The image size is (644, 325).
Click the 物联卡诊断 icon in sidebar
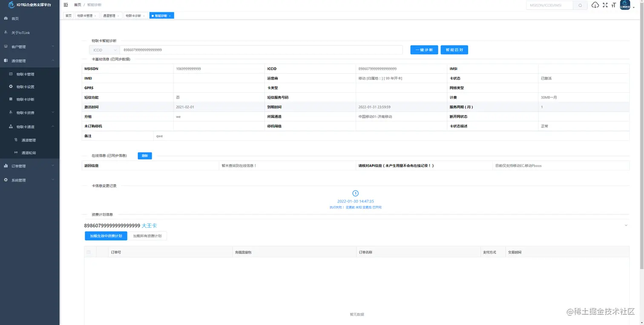point(11,99)
